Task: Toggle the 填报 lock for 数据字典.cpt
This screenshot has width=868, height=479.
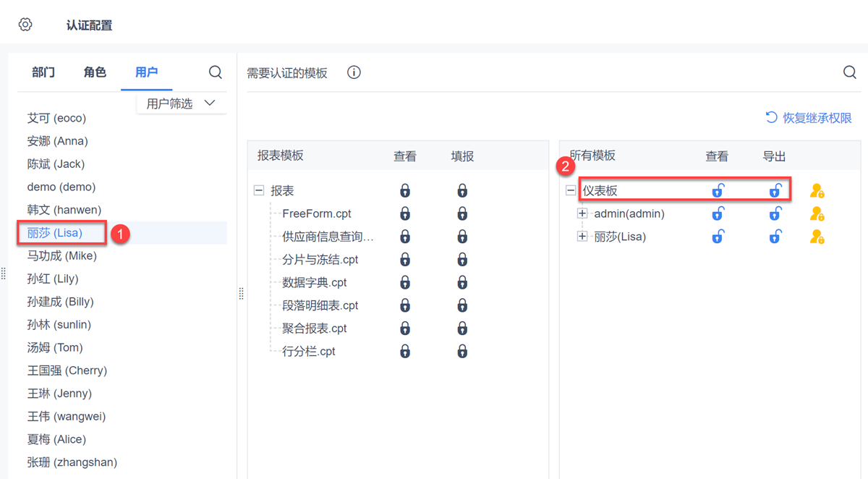Action: click(462, 283)
